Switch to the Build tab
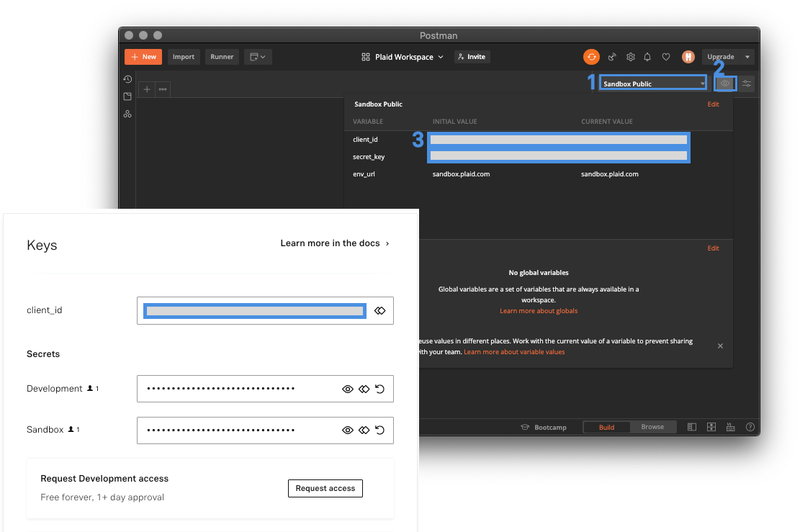Image resolution: width=800 pixels, height=532 pixels. click(x=606, y=427)
